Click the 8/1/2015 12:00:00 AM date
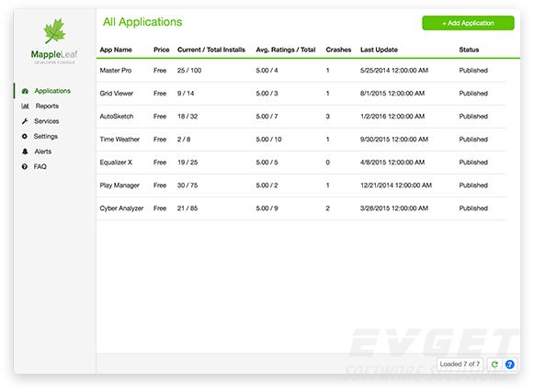Viewport: 534px width, 392px height. tap(392, 94)
